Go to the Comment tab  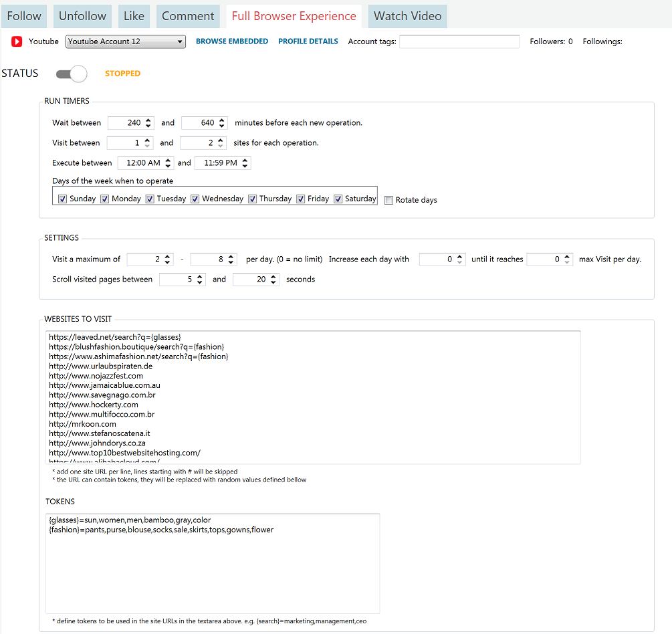[x=188, y=16]
